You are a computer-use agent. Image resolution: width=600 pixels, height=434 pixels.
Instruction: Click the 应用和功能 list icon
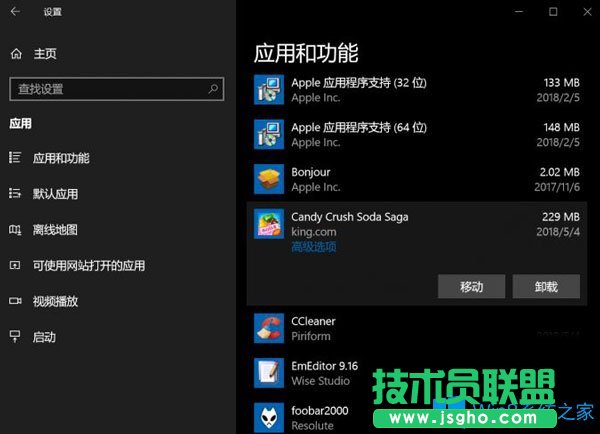click(15, 157)
